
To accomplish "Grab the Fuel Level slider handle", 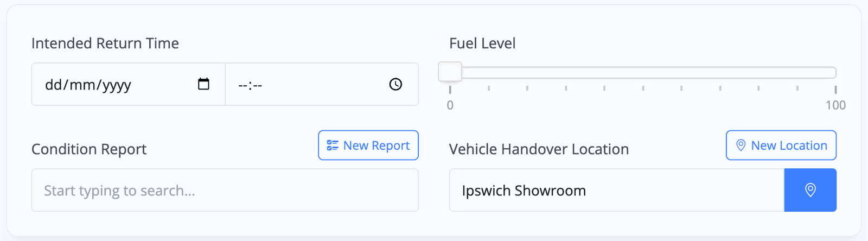I will point(450,72).
